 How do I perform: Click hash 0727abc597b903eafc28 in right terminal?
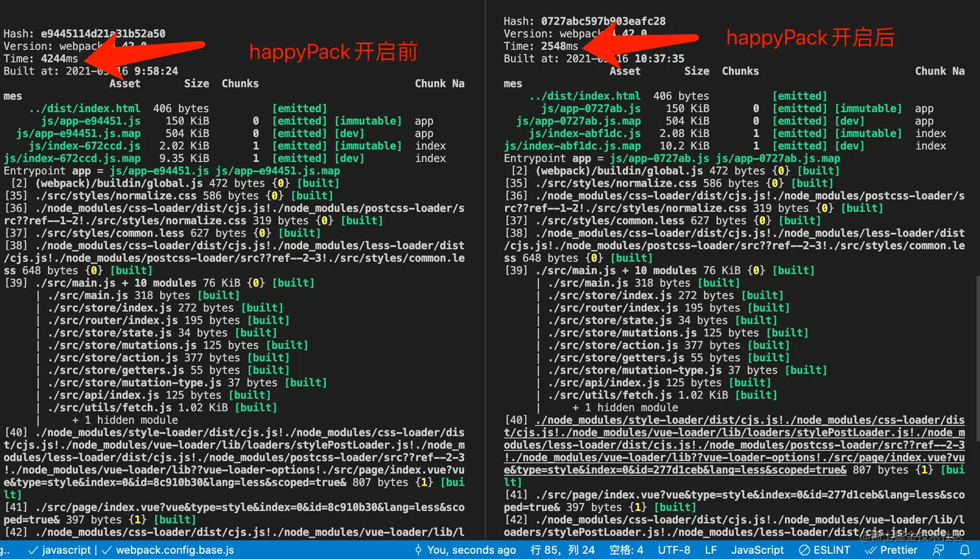point(603,21)
